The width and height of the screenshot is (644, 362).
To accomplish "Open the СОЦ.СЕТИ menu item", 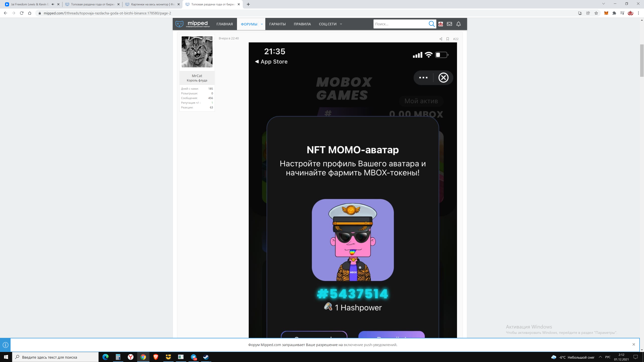I will pos(328,24).
